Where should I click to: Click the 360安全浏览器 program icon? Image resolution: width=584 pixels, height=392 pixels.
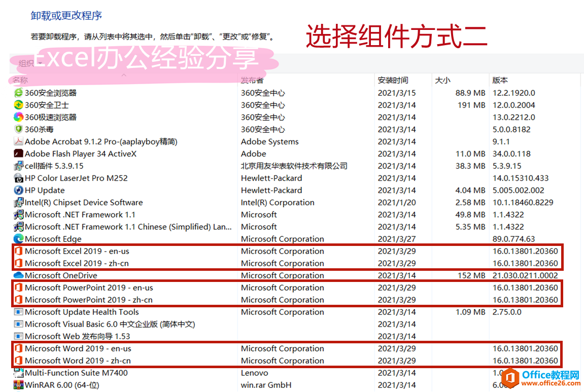point(18,93)
